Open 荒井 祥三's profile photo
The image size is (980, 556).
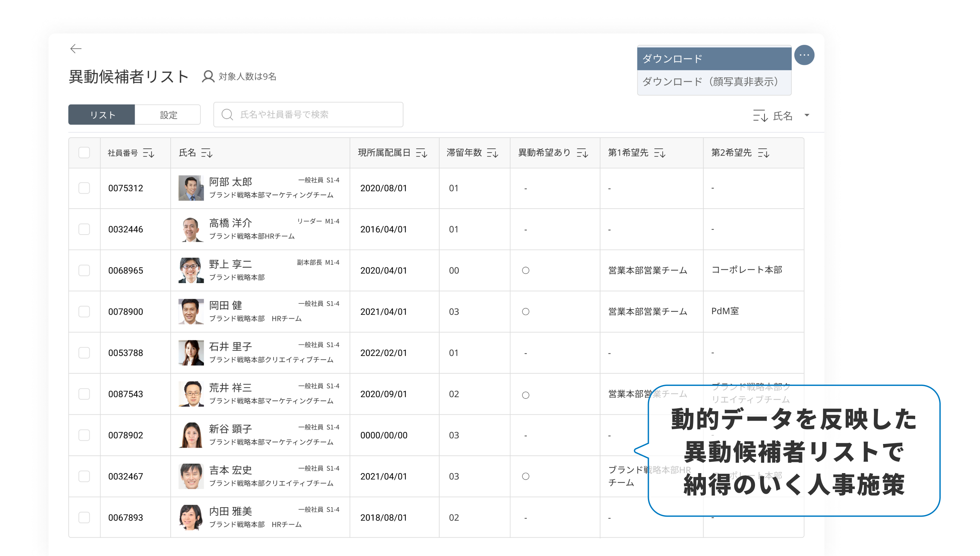click(x=191, y=394)
